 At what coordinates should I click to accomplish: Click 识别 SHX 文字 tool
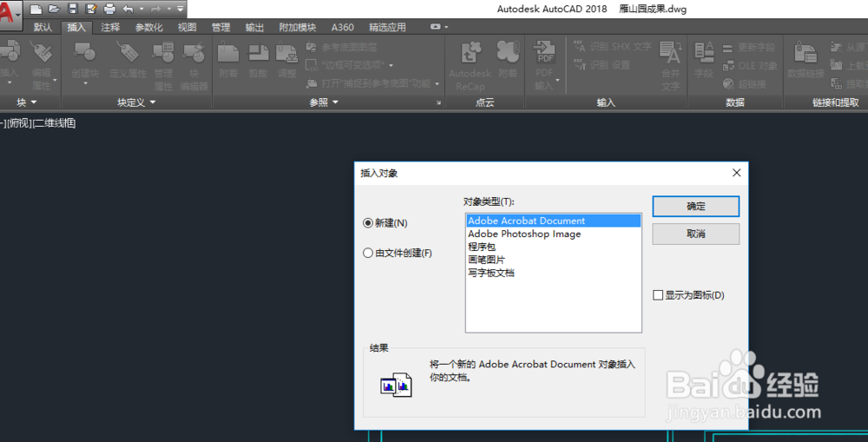(x=613, y=47)
